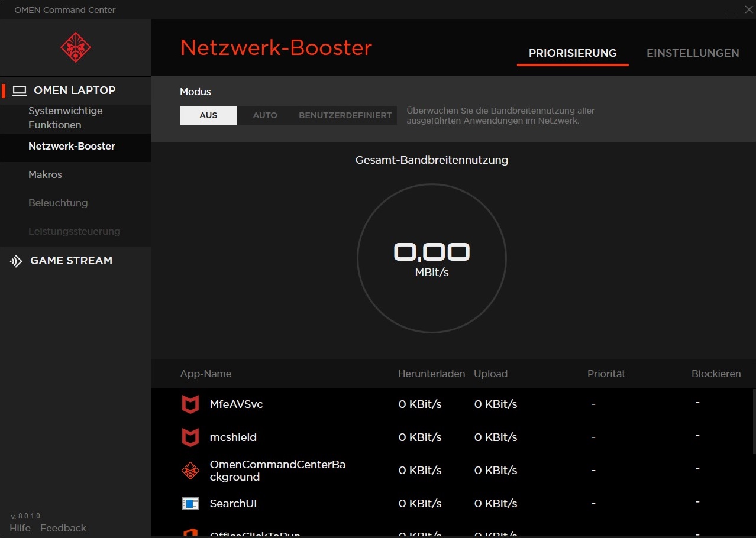Click the Blockieren column header
The width and height of the screenshot is (756, 538).
[716, 374]
